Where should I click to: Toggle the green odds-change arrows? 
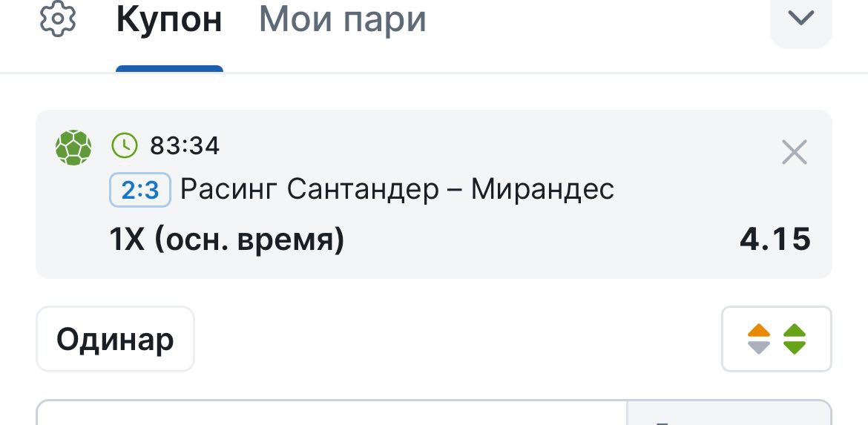point(795,339)
